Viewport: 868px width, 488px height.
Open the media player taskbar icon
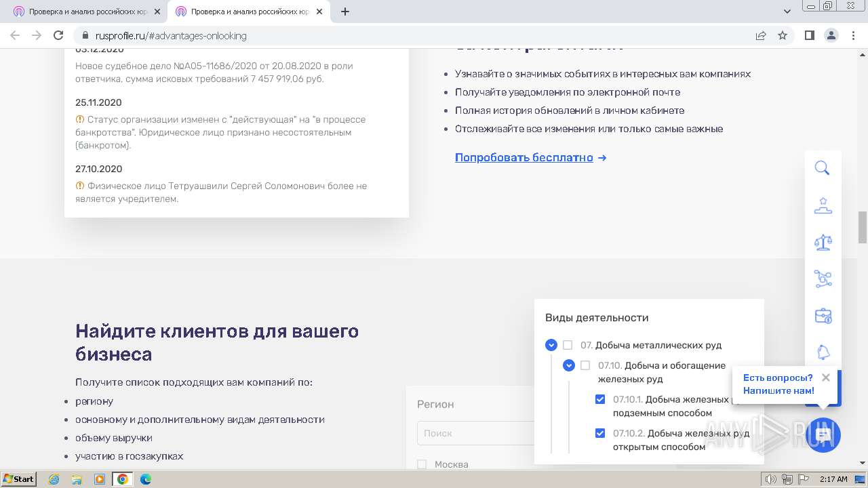pyautogui.click(x=100, y=479)
